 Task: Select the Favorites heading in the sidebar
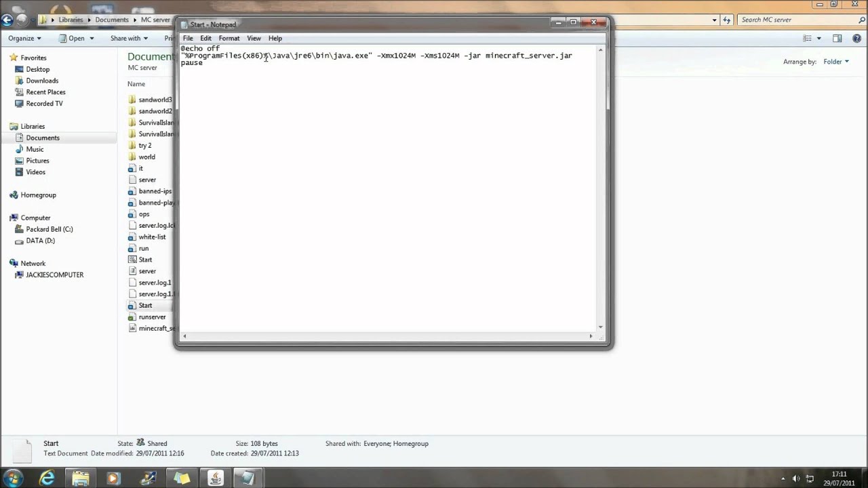(33, 58)
